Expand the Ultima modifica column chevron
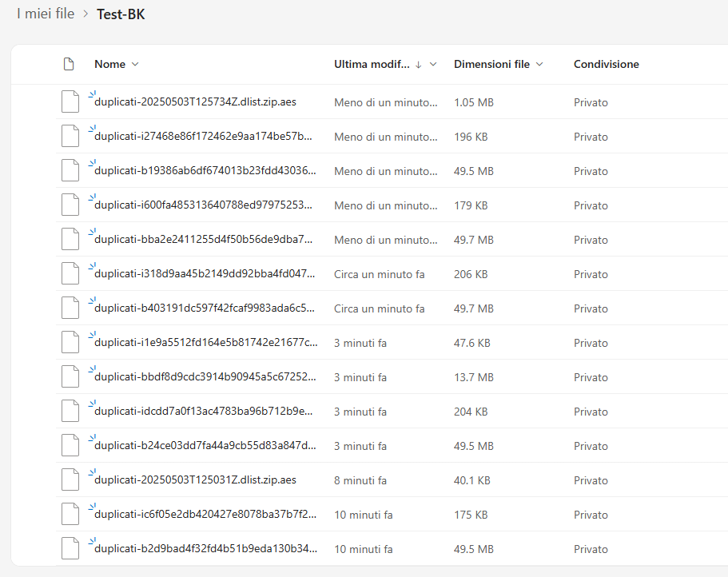Viewport: 728px width, 577px height. [x=433, y=64]
